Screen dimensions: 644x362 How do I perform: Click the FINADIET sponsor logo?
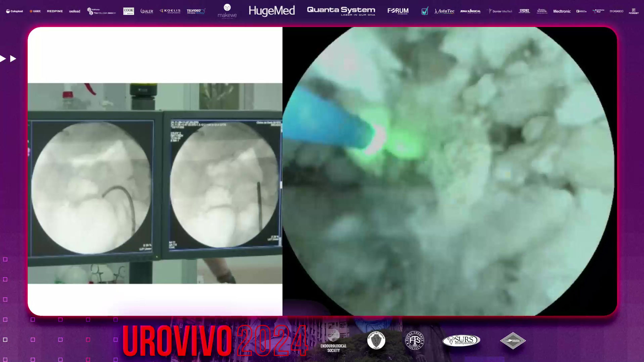coord(634,11)
